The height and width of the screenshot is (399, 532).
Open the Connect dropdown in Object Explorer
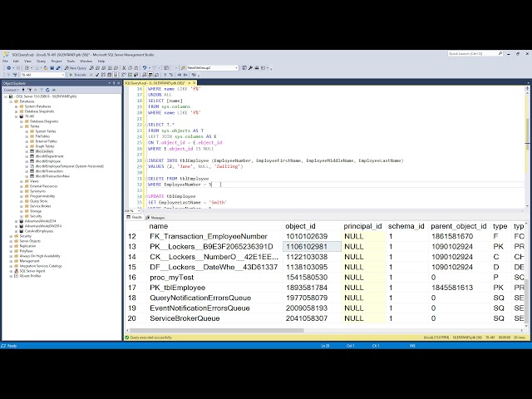click(x=11, y=90)
